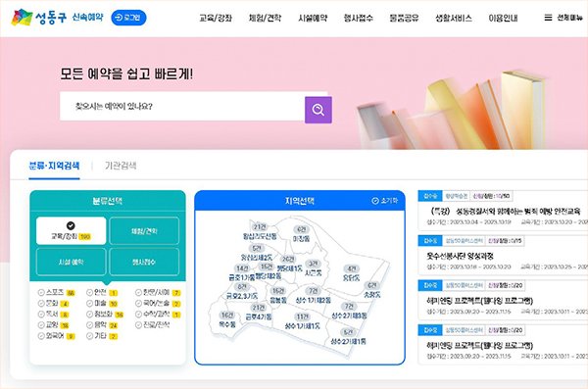Open the 이용안내 menu
This screenshot has width=588, height=389.
[x=503, y=18]
